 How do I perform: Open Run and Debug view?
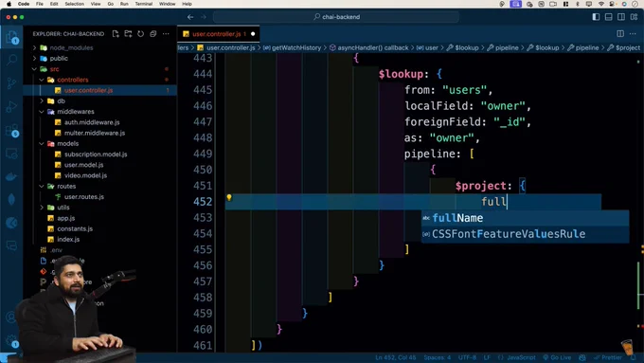click(x=11, y=107)
